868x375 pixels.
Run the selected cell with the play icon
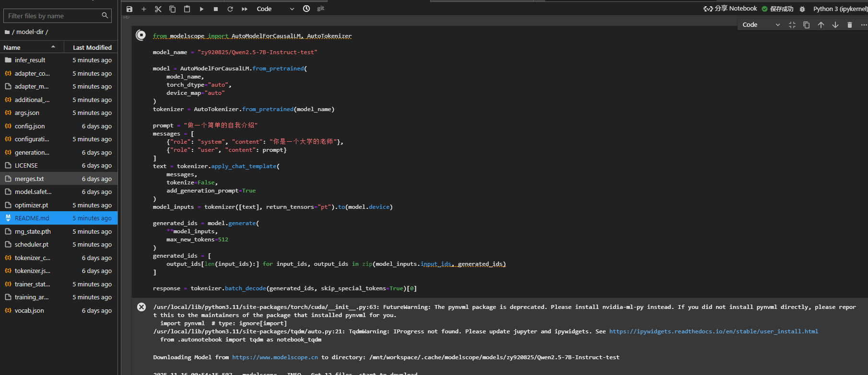201,9
